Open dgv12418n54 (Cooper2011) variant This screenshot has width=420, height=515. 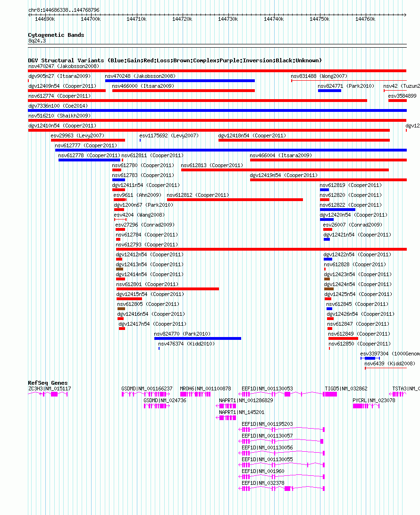(252, 135)
